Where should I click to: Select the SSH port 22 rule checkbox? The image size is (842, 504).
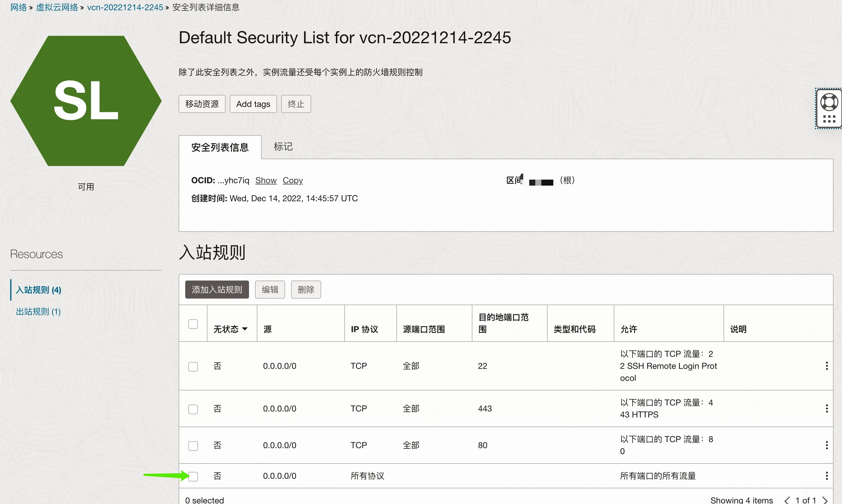(193, 366)
